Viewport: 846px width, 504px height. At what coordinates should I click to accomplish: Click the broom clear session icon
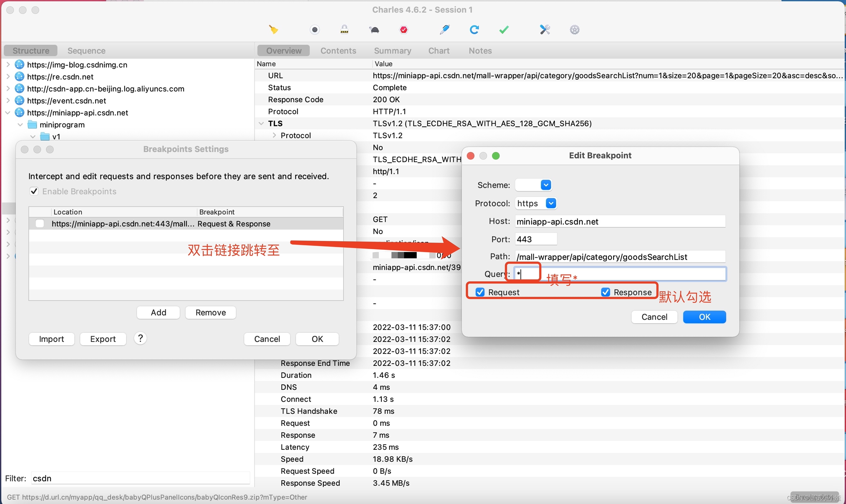click(273, 30)
